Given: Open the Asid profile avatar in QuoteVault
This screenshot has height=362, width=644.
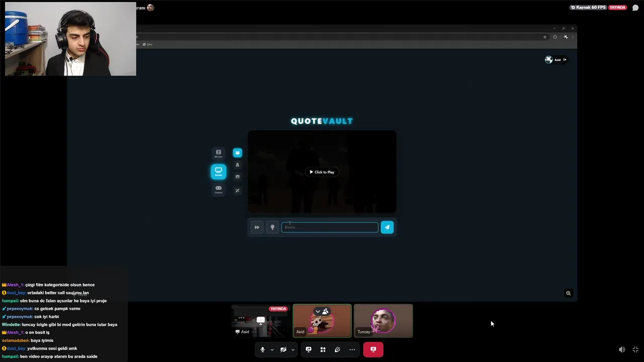Looking at the screenshot, I should [x=548, y=59].
